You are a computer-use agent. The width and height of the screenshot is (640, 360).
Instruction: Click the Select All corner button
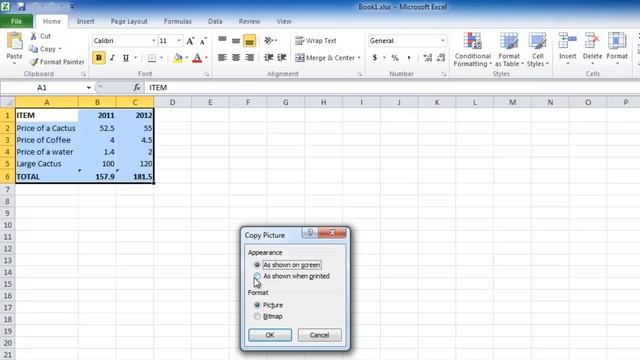click(7, 102)
